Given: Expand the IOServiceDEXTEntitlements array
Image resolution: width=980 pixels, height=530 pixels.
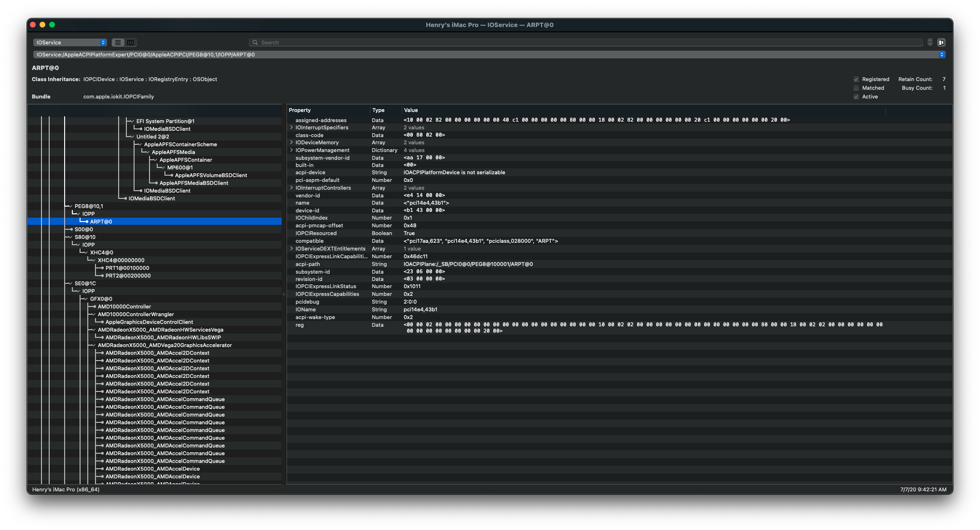Looking at the screenshot, I should coord(291,249).
